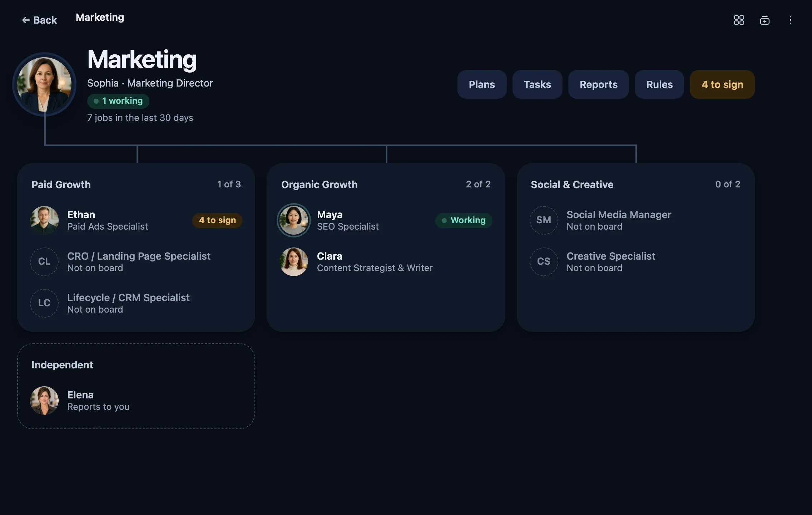
Task: Open the Plans tab
Action: pyautogui.click(x=482, y=84)
